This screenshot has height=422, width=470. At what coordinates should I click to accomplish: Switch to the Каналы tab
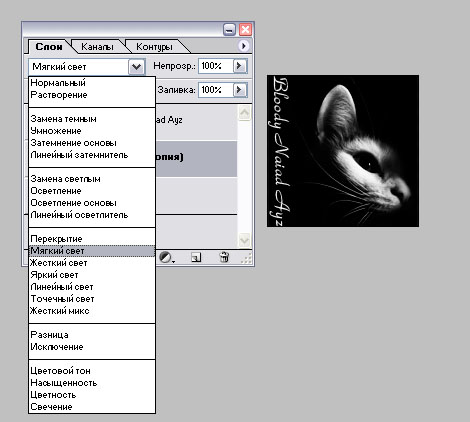coord(97,47)
